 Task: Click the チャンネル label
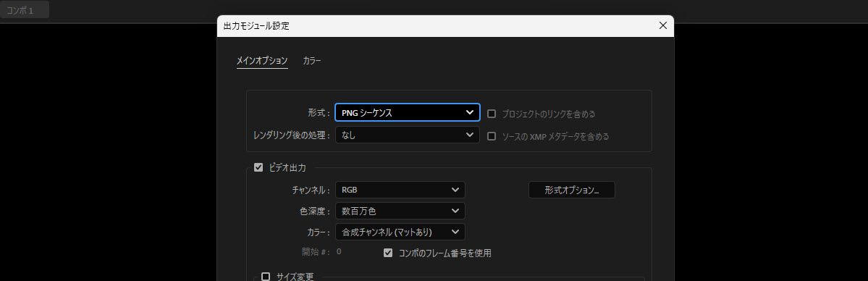[311, 190]
